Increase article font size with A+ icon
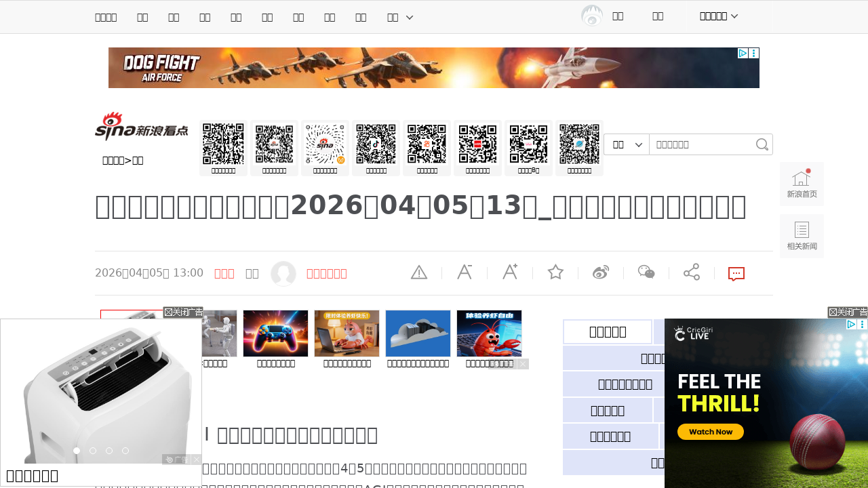The height and width of the screenshot is (488, 868). 510,272
